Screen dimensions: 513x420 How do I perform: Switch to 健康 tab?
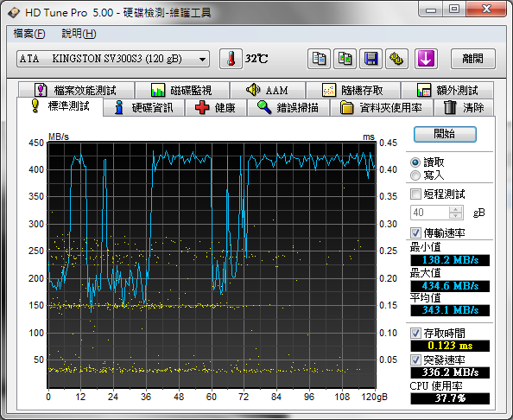216,108
